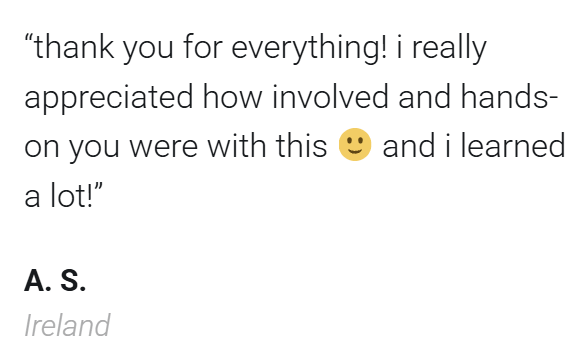Click the word "involved" in the testimonial
Viewport: 588px width, 364px height.
click(330, 97)
